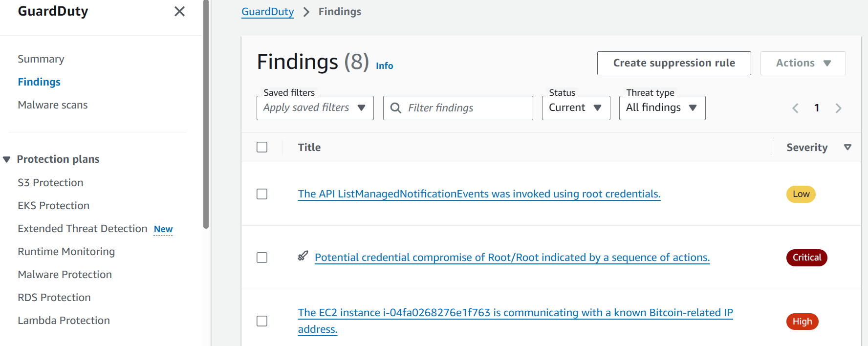
Task: Check the Bitcoin-related IP finding checkbox
Action: [x=262, y=321]
